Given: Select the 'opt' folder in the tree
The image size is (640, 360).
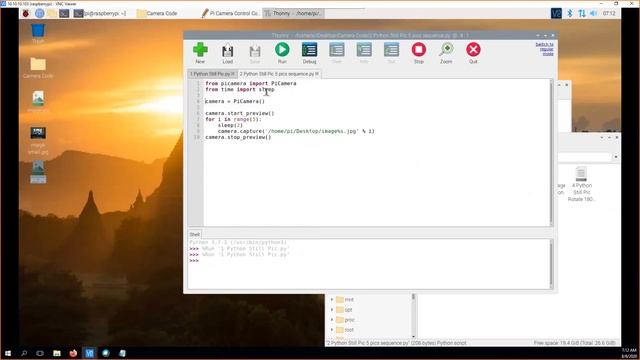Looking at the screenshot, I should click(344, 310).
